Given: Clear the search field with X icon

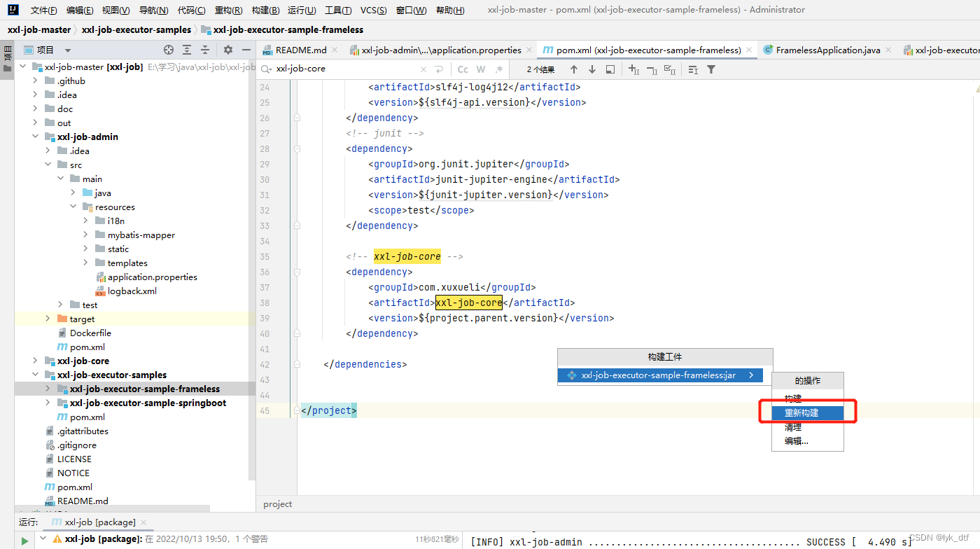Looking at the screenshot, I should tap(423, 69).
